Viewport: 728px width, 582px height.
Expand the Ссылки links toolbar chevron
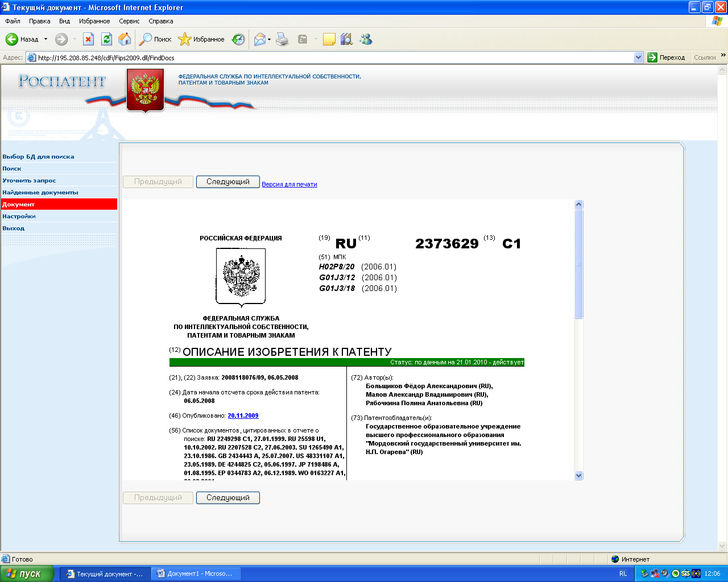pyautogui.click(x=723, y=56)
